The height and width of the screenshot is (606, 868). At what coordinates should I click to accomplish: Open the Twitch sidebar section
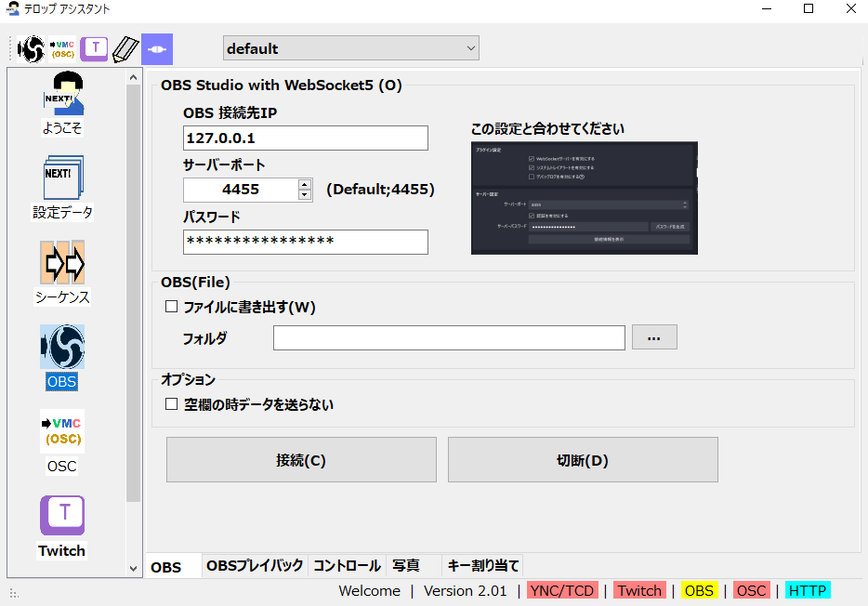coord(62,526)
